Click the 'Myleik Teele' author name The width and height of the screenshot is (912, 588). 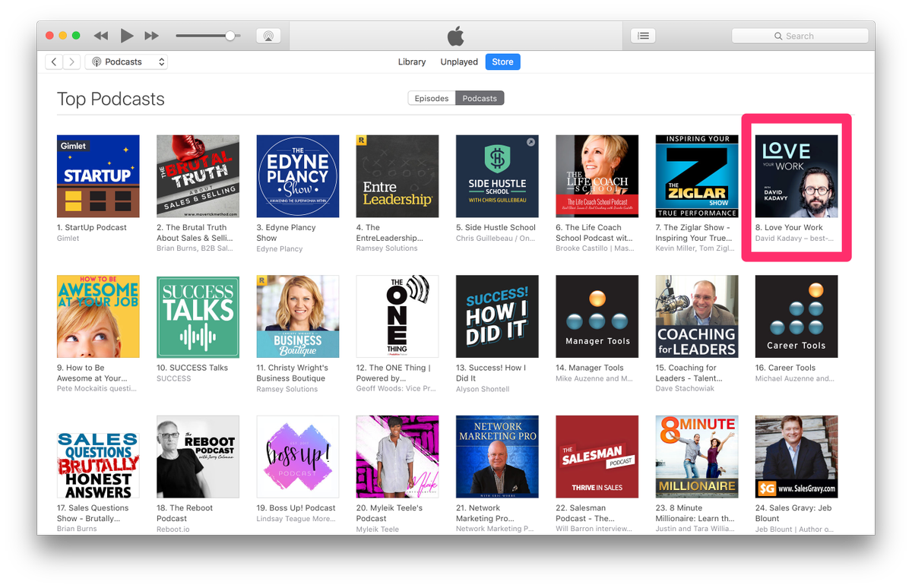[378, 529]
